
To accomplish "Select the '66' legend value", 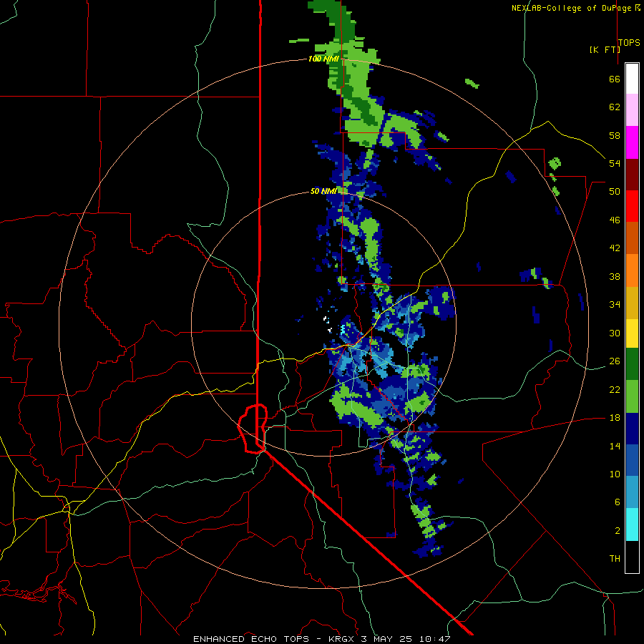I will tap(615, 79).
